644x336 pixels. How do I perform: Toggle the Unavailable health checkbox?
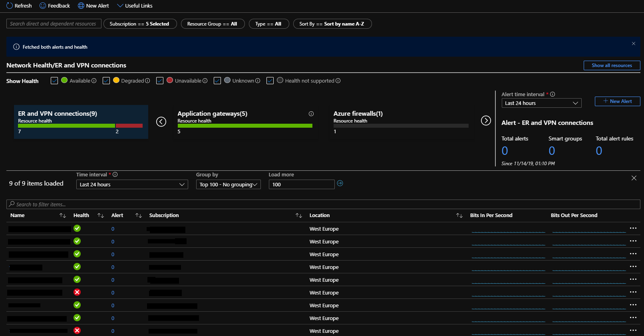tap(160, 81)
